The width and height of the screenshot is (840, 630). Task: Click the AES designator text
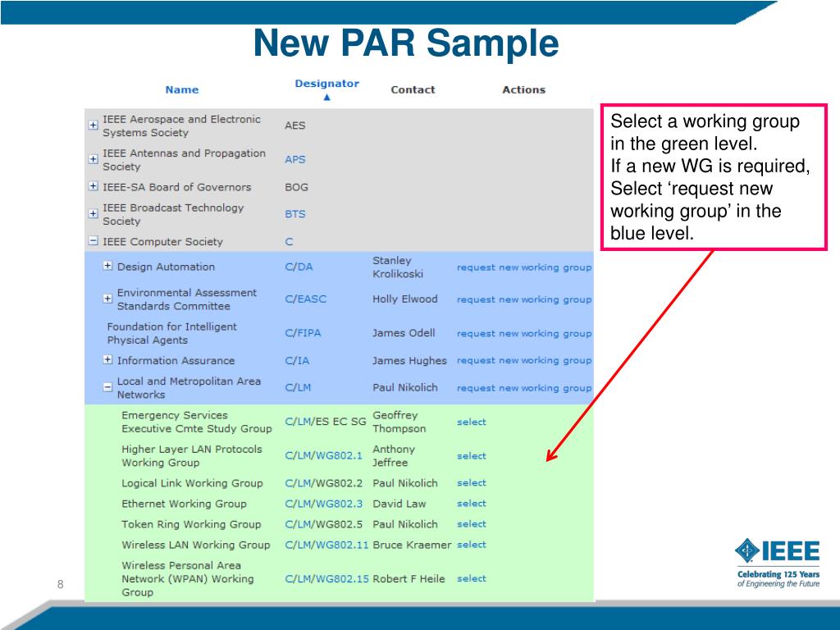295,126
